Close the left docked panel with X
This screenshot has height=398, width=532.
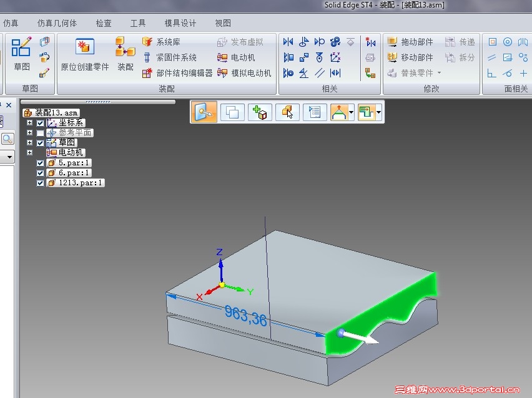tap(9, 105)
